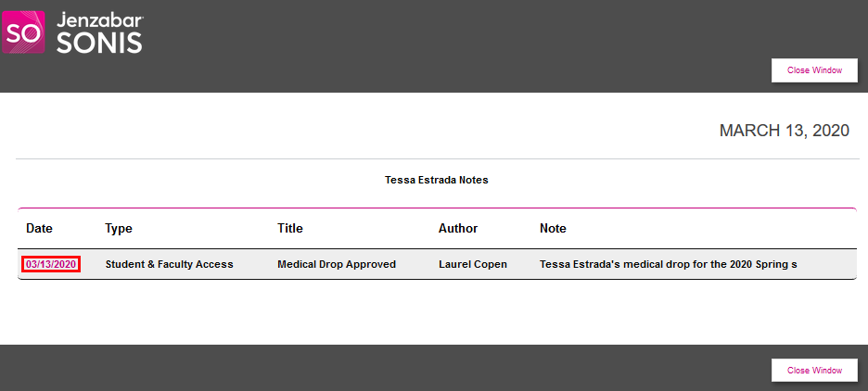Open the 03/13/2020 note date link

pyautogui.click(x=51, y=264)
